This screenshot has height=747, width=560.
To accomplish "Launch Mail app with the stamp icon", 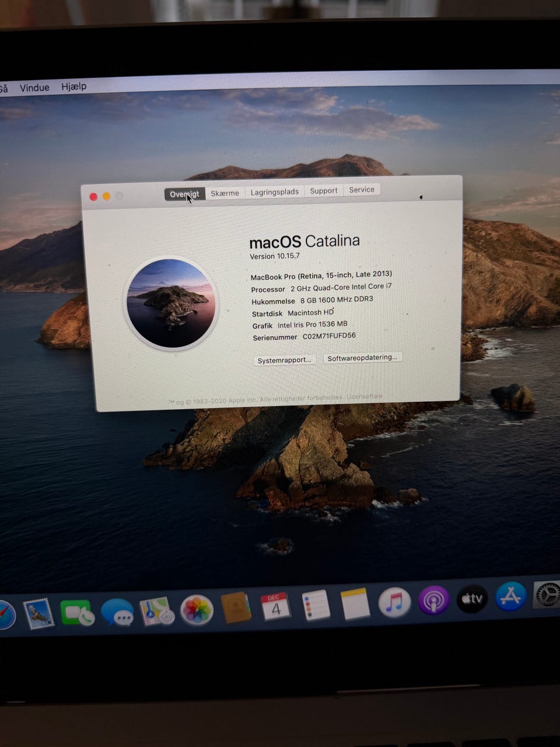I will 38,615.
